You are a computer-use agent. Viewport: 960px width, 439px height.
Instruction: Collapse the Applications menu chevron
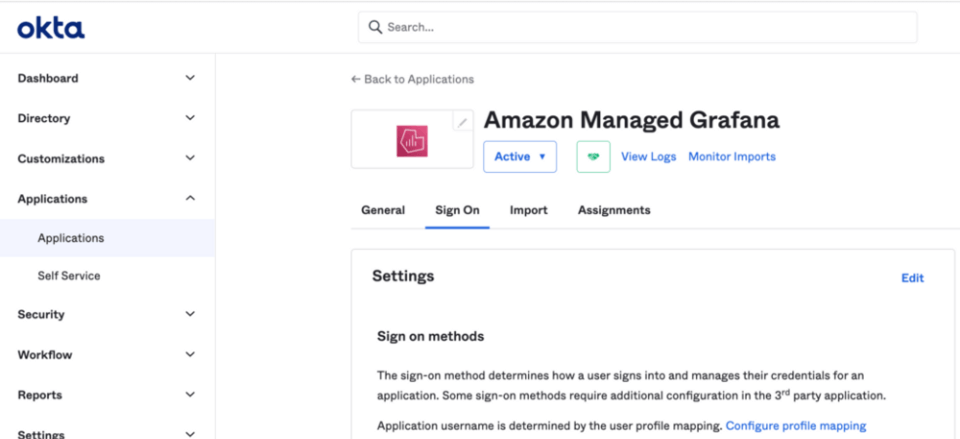190,198
